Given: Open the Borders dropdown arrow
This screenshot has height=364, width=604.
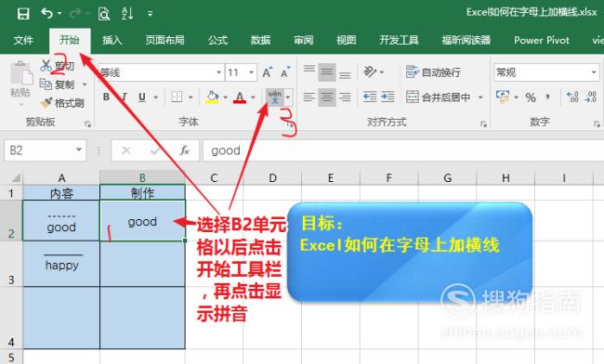Looking at the screenshot, I should point(190,97).
